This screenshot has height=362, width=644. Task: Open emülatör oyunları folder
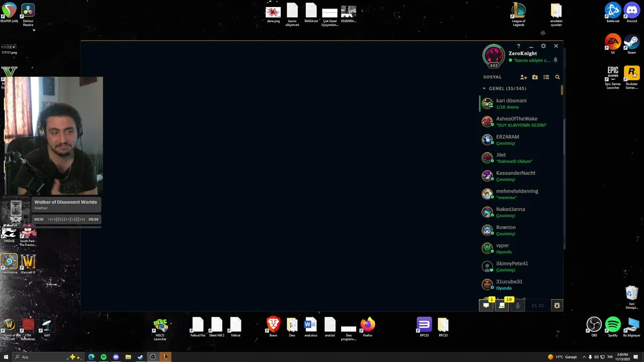pyautogui.click(x=556, y=15)
